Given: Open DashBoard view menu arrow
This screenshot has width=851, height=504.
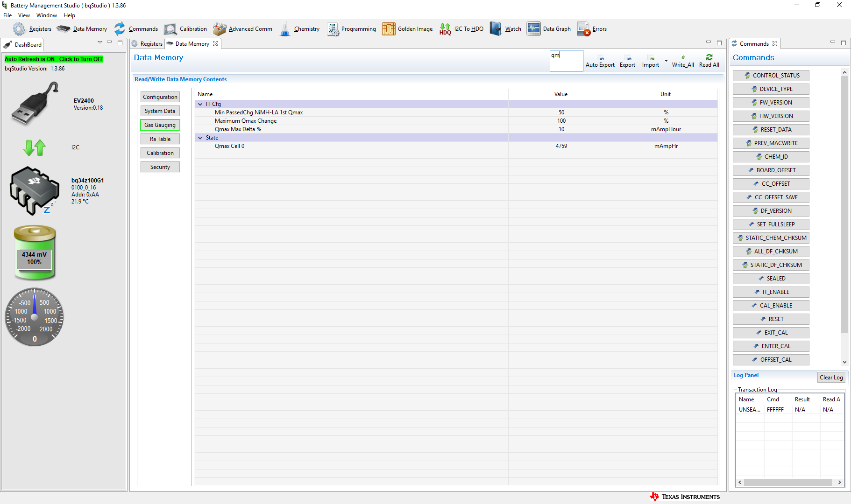Looking at the screenshot, I should click(99, 42).
